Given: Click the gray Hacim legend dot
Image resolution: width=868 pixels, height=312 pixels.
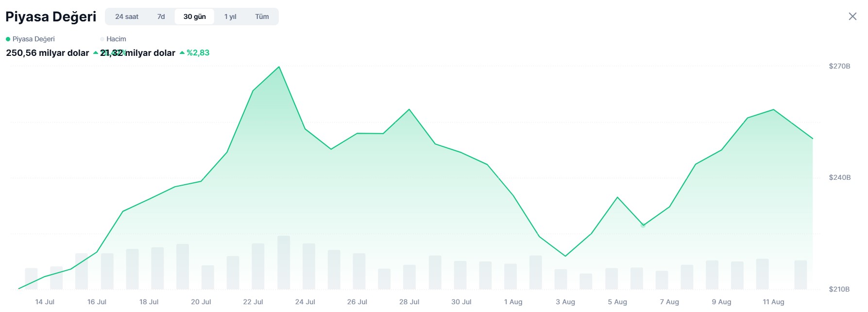Looking at the screenshot, I should (102, 39).
